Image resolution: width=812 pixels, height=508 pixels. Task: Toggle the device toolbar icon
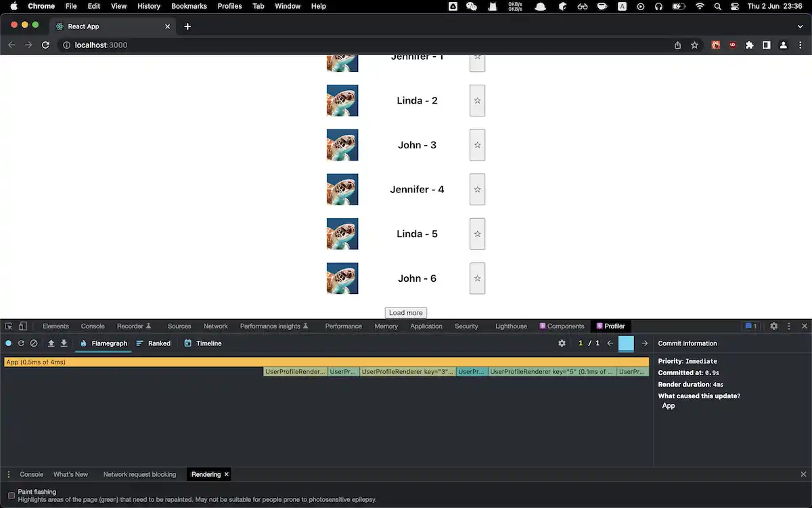point(22,326)
